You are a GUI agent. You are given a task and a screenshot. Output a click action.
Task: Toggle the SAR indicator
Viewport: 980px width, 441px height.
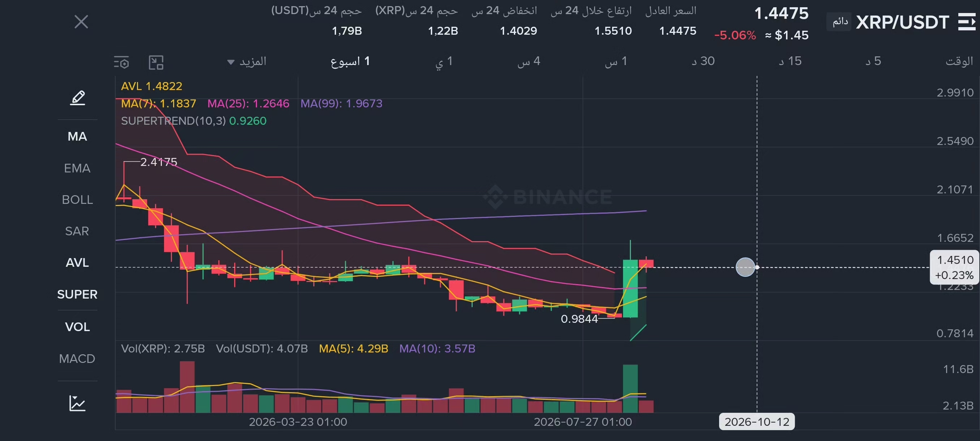tap(77, 231)
